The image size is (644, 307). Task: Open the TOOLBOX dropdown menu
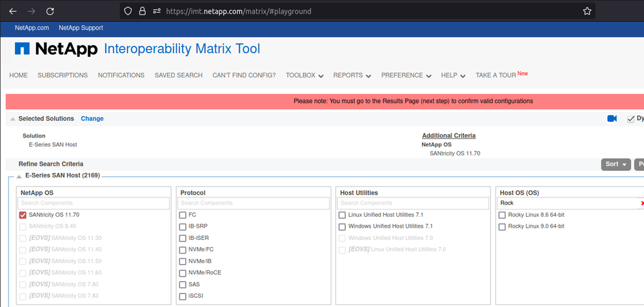[305, 75]
